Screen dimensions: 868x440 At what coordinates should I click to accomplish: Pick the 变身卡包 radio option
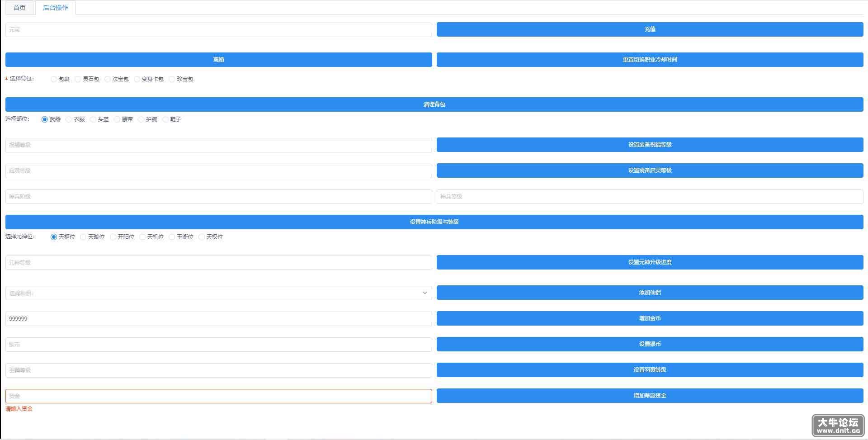(137, 79)
